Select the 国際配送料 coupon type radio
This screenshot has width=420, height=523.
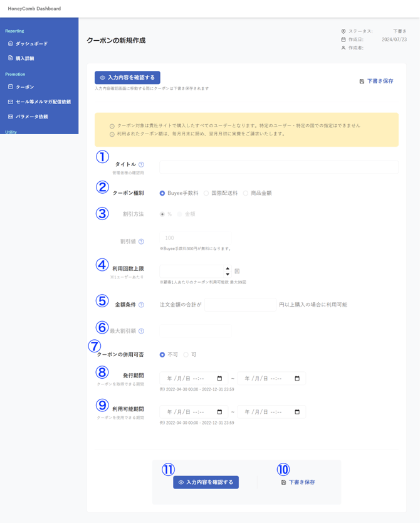pos(206,193)
